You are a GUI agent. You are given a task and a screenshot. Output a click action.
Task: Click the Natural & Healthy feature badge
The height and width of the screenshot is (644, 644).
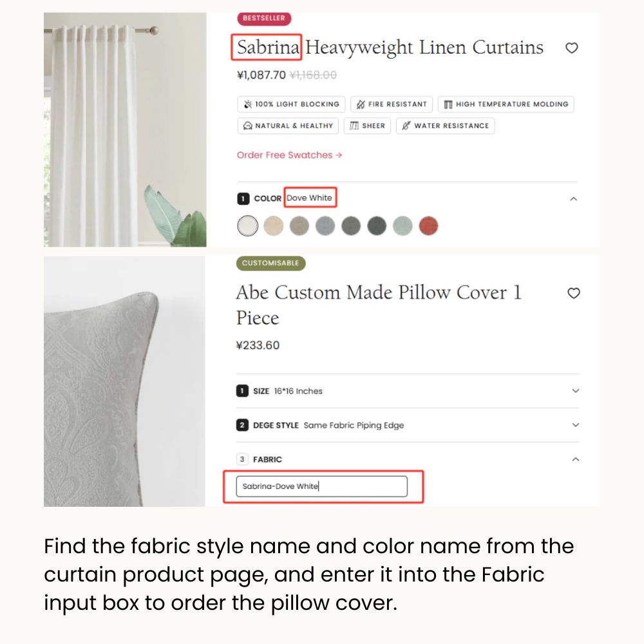tap(287, 126)
